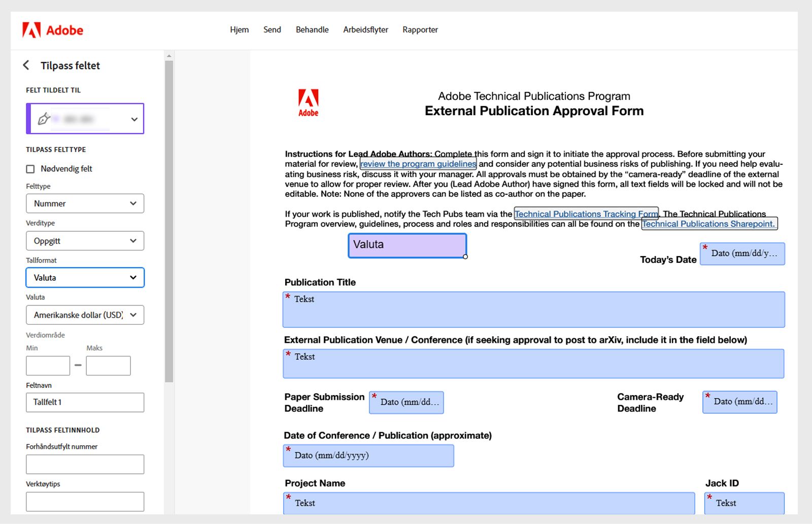812x524 pixels.
Task: Follow the review the program guidelines link
Action: tap(418, 164)
